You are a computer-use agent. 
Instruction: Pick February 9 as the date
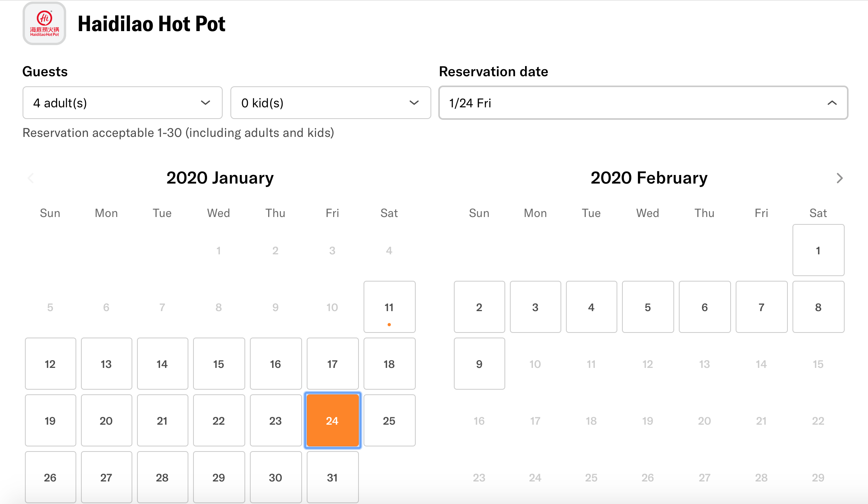[x=479, y=364]
